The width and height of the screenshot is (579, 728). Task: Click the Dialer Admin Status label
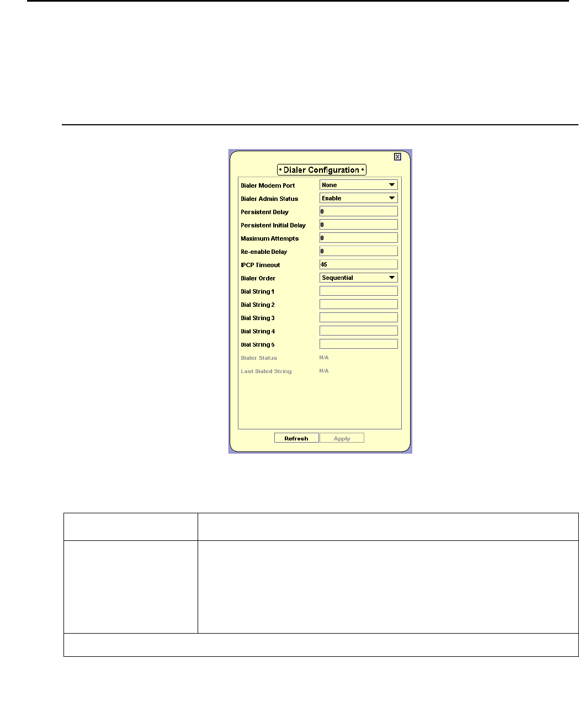pyautogui.click(x=269, y=199)
